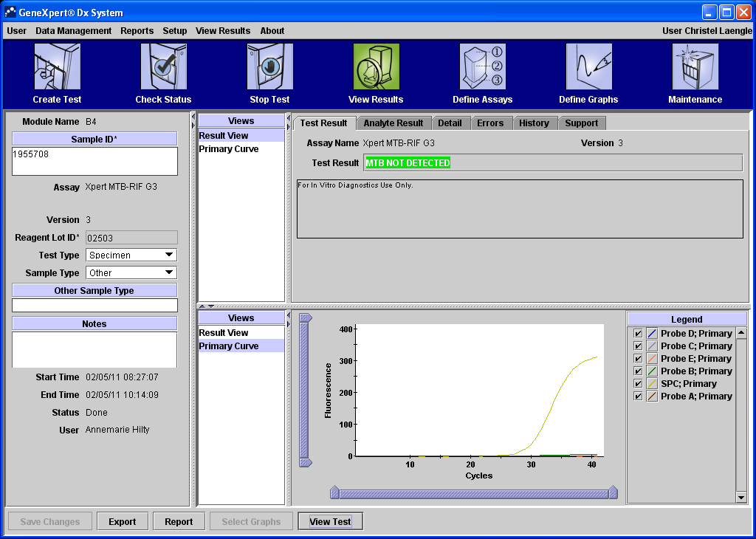Open the Define Assays tool
756x539 pixels.
[482, 67]
